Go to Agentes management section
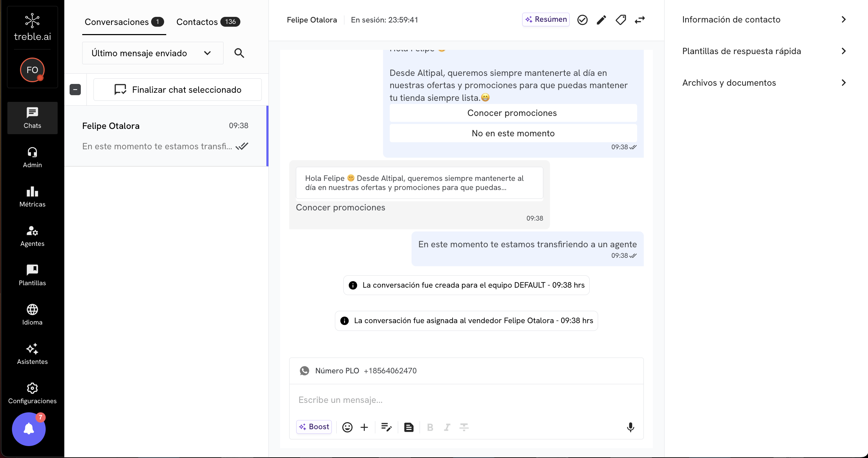The height and width of the screenshot is (458, 868). click(32, 236)
